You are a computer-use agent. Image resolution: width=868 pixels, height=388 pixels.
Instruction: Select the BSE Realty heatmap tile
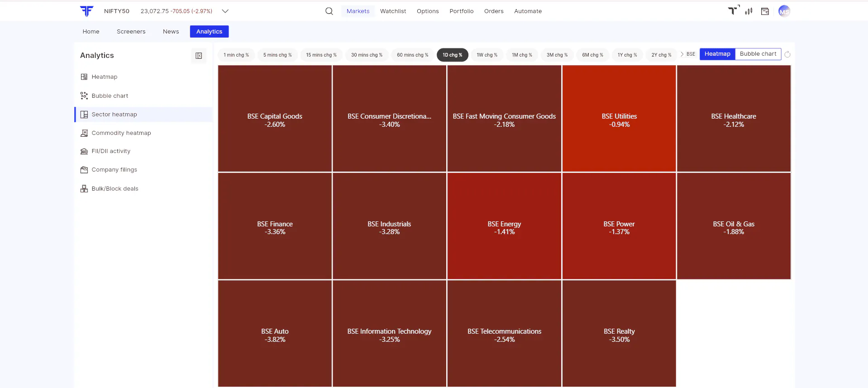tap(619, 334)
